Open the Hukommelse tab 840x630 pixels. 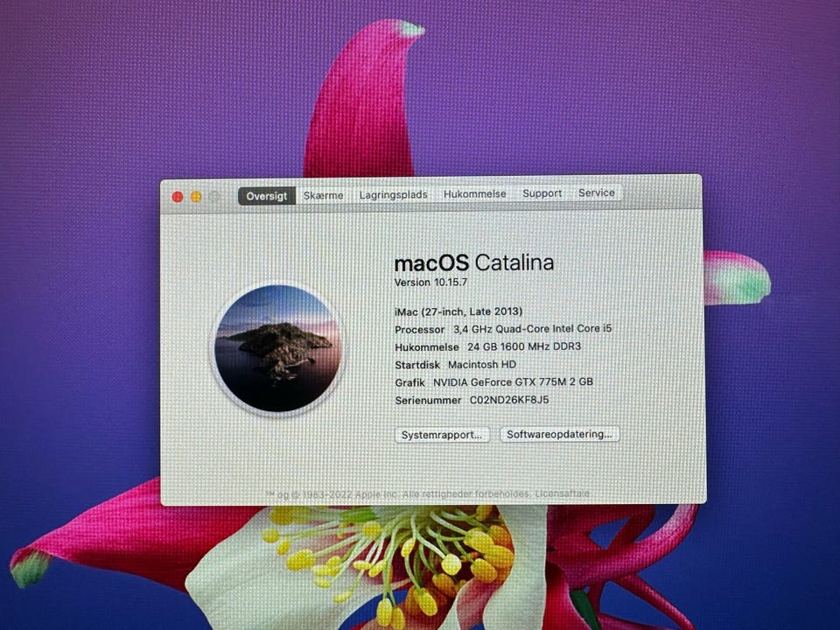[x=474, y=193]
